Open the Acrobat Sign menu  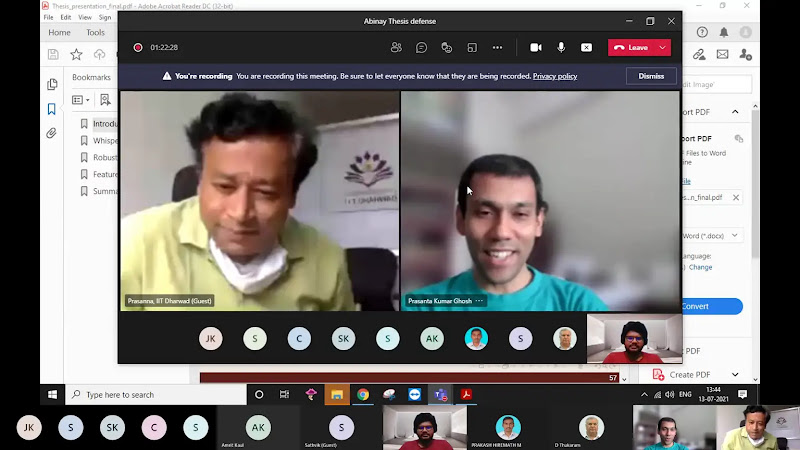[105, 17]
